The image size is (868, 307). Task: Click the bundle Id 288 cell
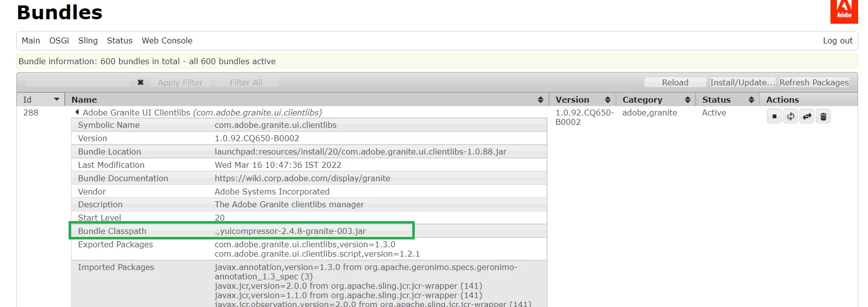[x=31, y=113]
